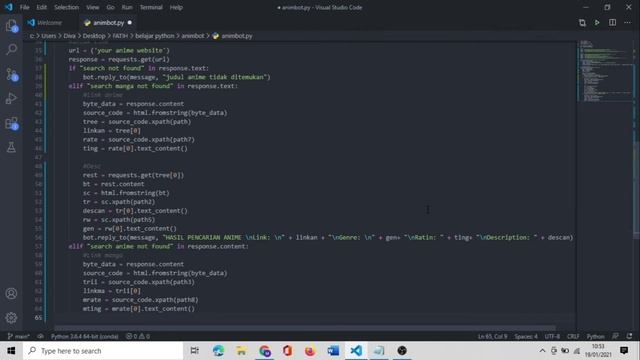Open Firefox from taskbar

click(310, 351)
